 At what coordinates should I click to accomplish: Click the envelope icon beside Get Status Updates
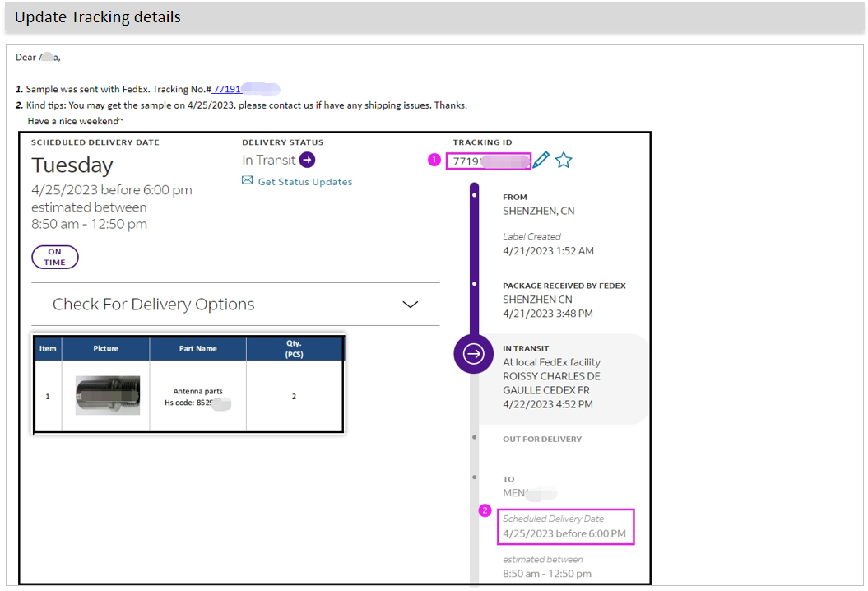tap(248, 180)
